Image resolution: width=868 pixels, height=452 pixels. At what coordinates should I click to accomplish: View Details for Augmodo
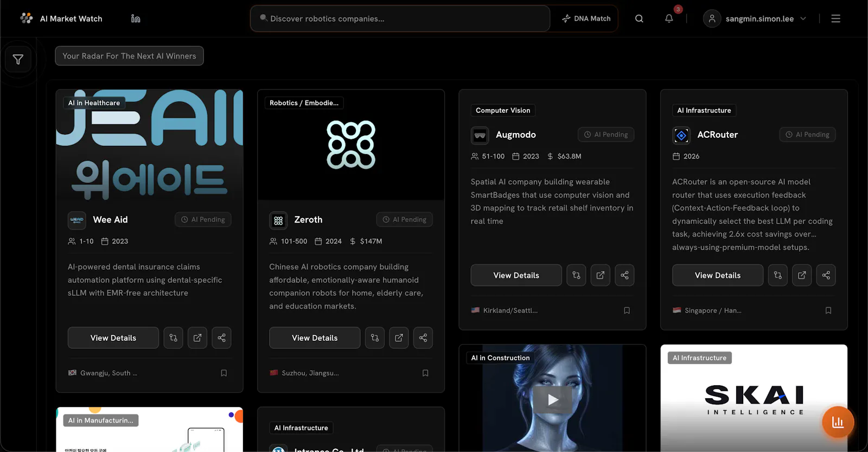click(x=516, y=275)
